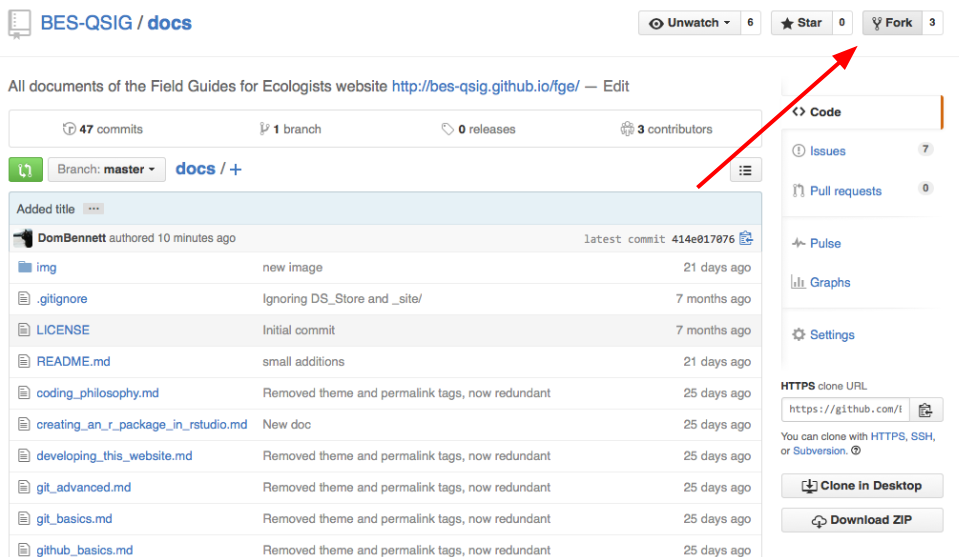Click the Issues exclamation icon

(798, 150)
